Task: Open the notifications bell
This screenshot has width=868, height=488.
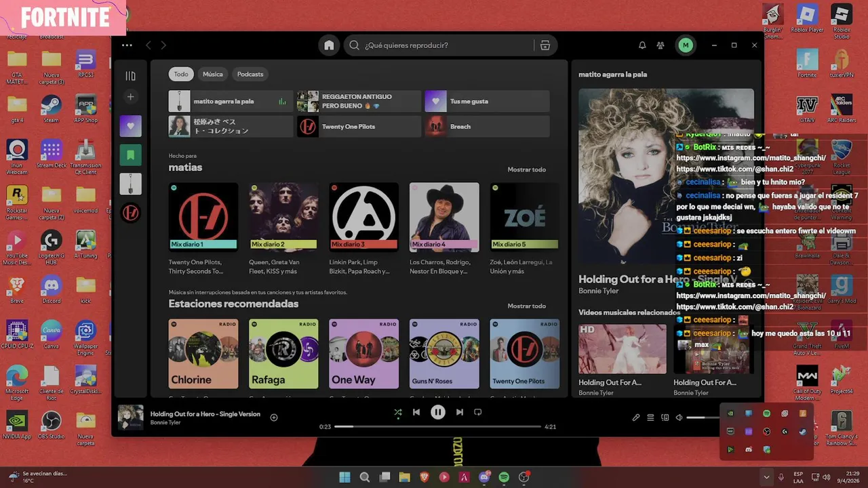Action: (x=642, y=45)
